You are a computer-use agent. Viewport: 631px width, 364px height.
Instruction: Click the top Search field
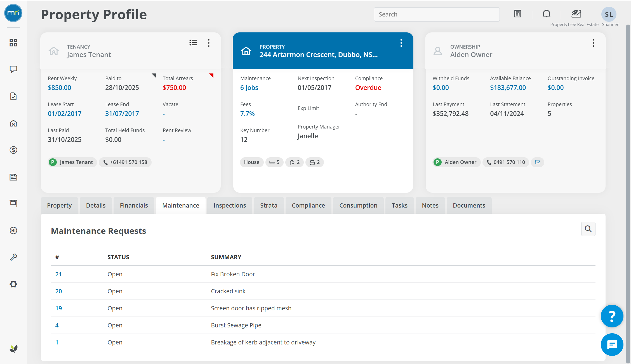437,14
